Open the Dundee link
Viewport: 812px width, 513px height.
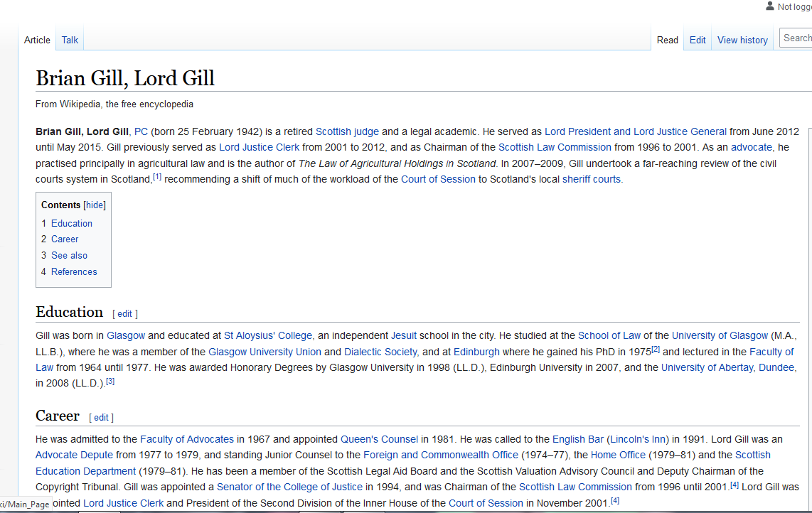776,367
